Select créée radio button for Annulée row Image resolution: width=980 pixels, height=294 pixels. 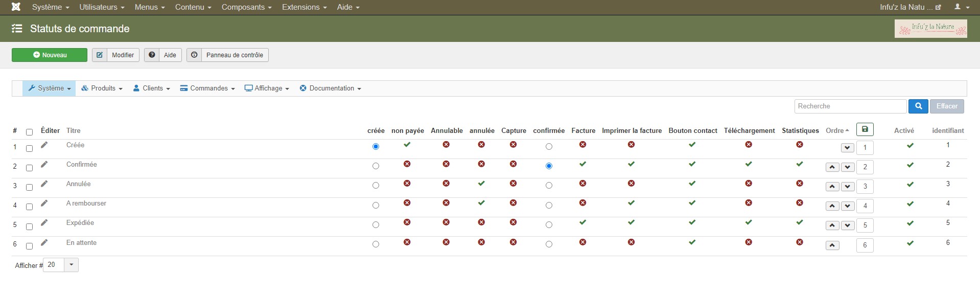point(376,186)
